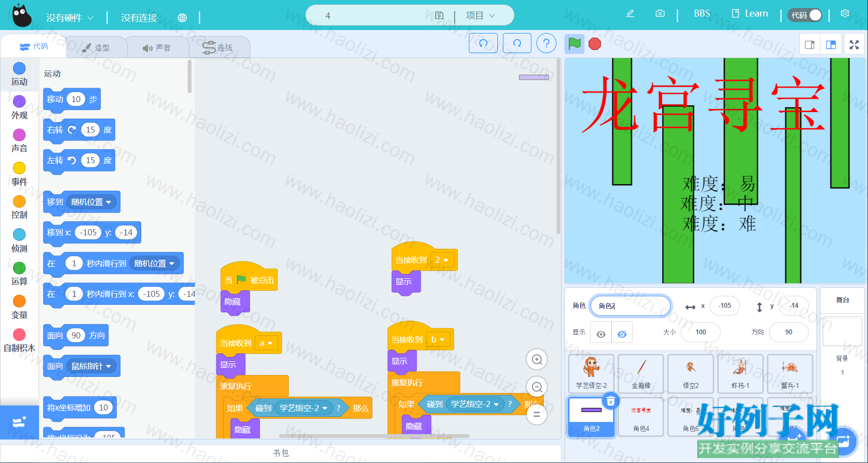The height and width of the screenshot is (463, 868).
Task: Run project with green flag
Action: tap(574, 44)
